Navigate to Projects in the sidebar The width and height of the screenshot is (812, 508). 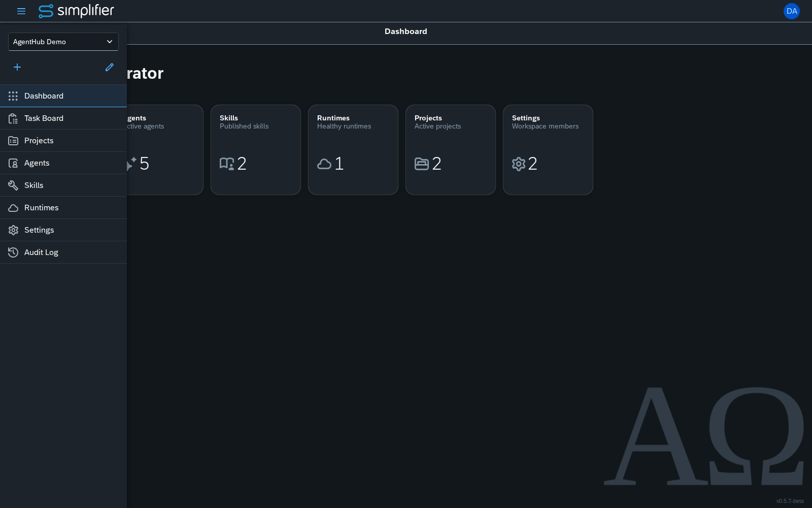pyautogui.click(x=63, y=141)
